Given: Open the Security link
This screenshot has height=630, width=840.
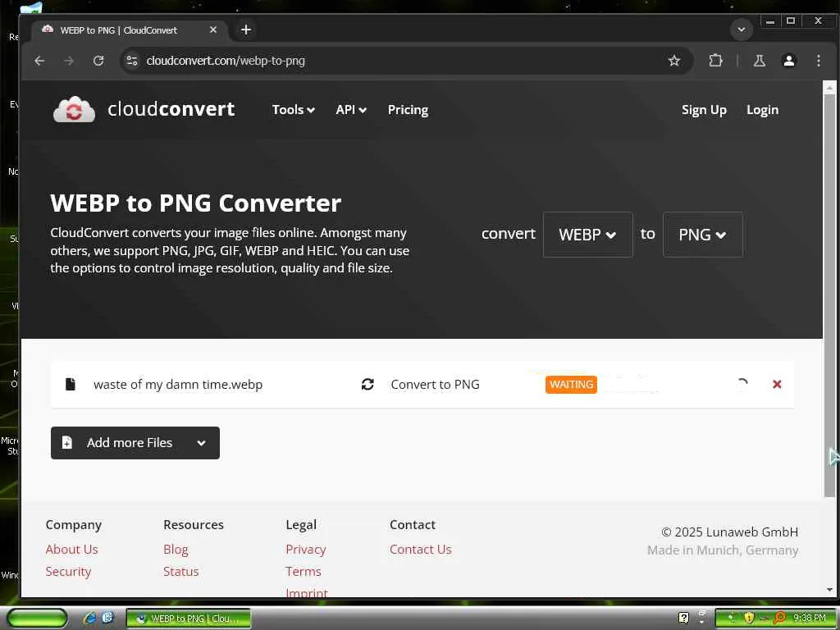Looking at the screenshot, I should click(68, 572).
